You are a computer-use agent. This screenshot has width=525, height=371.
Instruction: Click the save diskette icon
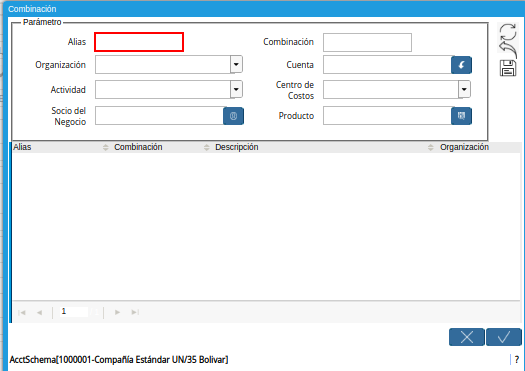(508, 68)
